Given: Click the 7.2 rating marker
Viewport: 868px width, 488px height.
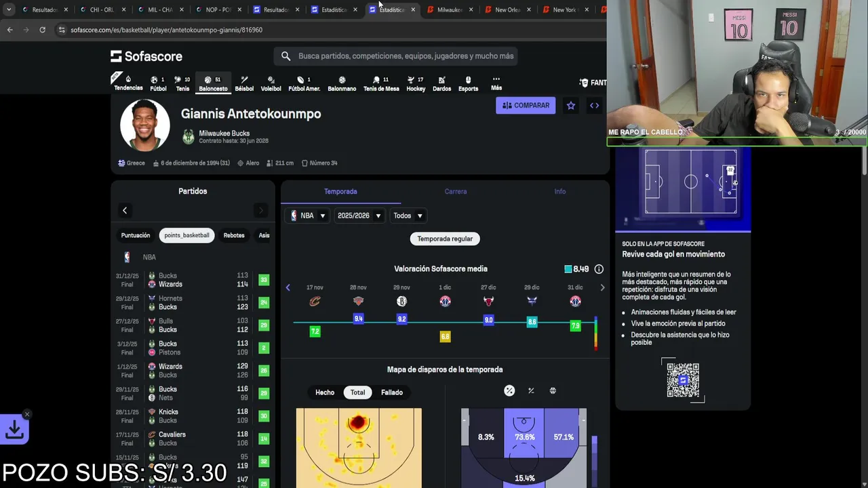Looking at the screenshot, I should pyautogui.click(x=315, y=331).
